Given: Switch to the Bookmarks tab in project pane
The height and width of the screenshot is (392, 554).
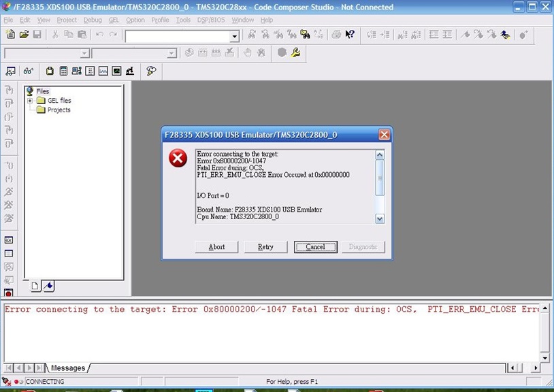Looking at the screenshot, I should coord(49,286).
